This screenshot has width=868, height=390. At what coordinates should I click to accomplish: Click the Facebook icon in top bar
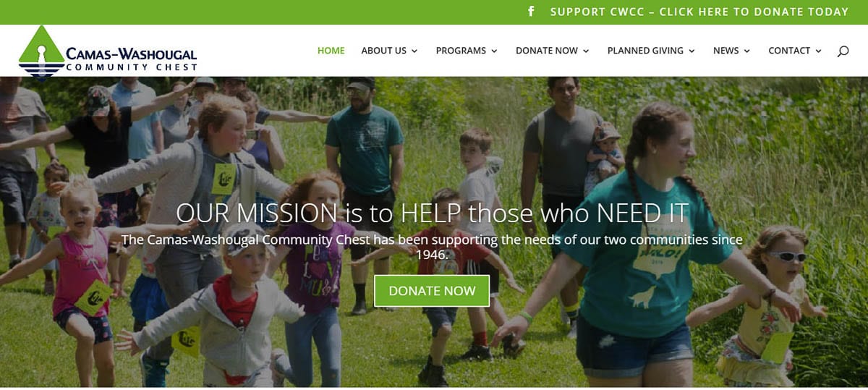click(x=531, y=12)
